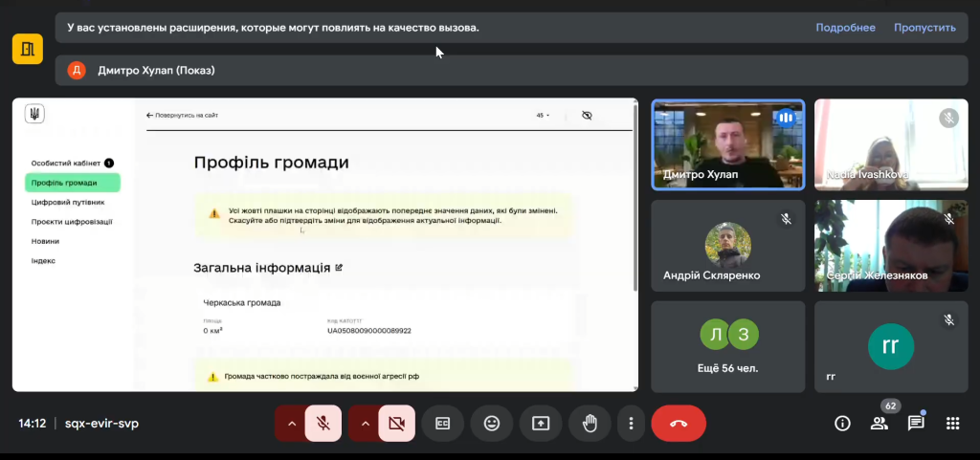The height and width of the screenshot is (460, 980).
Task: Open the activities grid icon
Action: (952, 423)
